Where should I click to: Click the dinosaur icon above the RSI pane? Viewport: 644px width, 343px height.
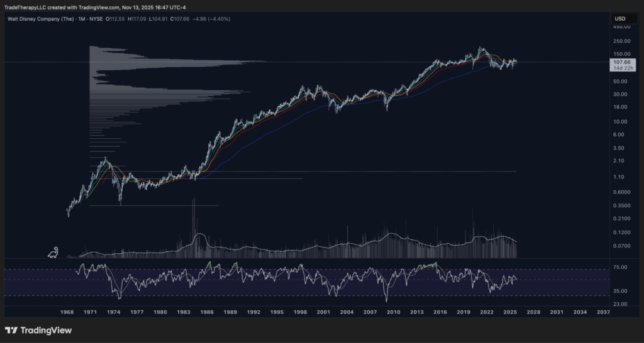coord(54,252)
